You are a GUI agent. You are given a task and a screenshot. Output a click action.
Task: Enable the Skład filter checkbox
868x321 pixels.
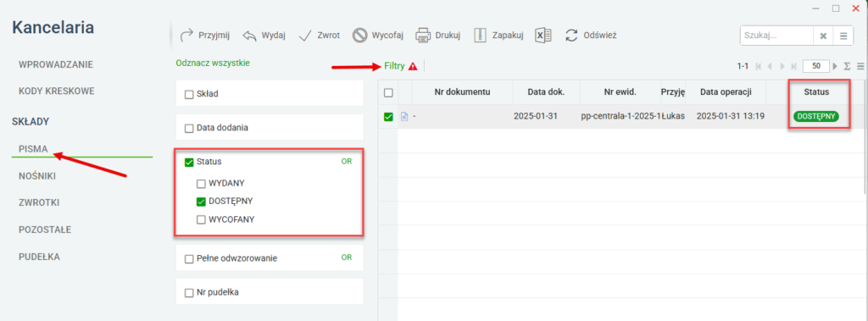189,95
